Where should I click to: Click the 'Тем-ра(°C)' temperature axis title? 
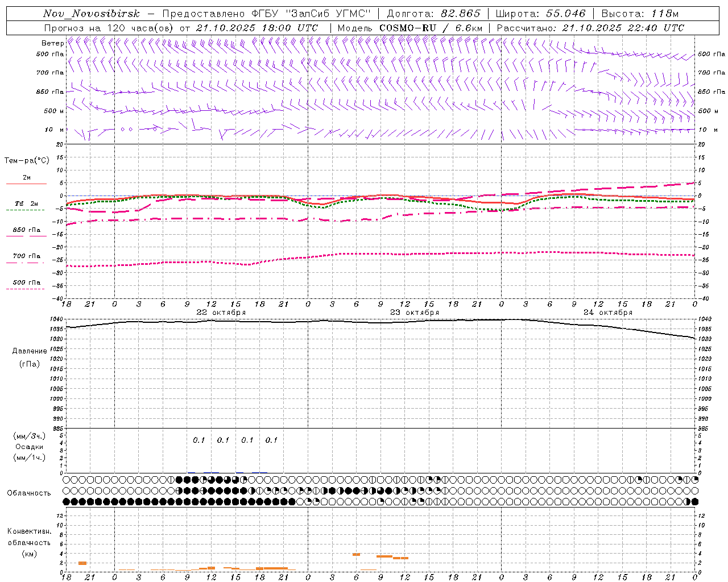(x=27, y=161)
